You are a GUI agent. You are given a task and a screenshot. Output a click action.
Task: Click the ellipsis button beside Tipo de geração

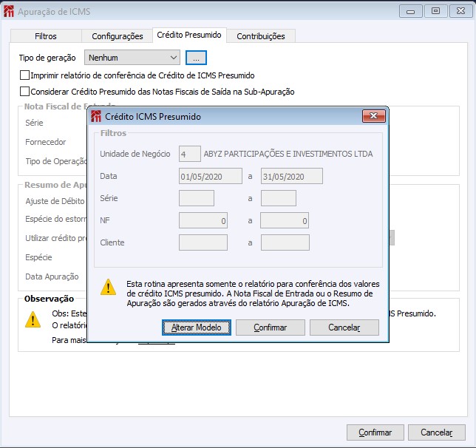click(196, 58)
